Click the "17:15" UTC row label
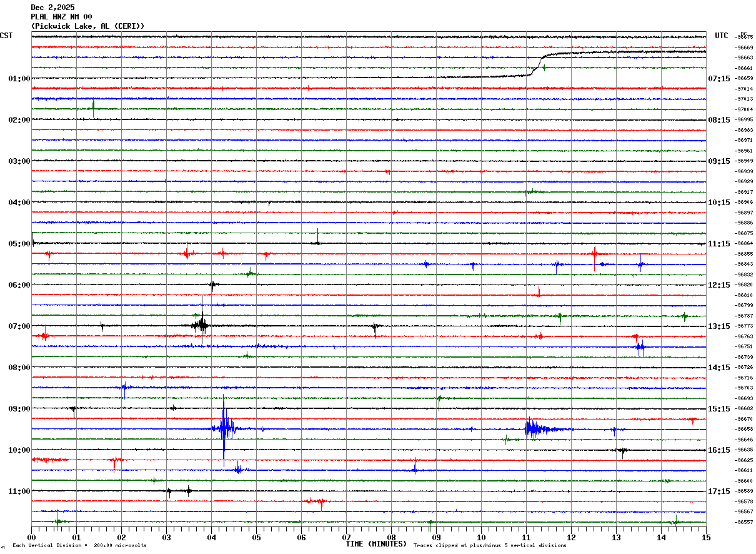The height and width of the screenshot is (554, 756). point(719,491)
